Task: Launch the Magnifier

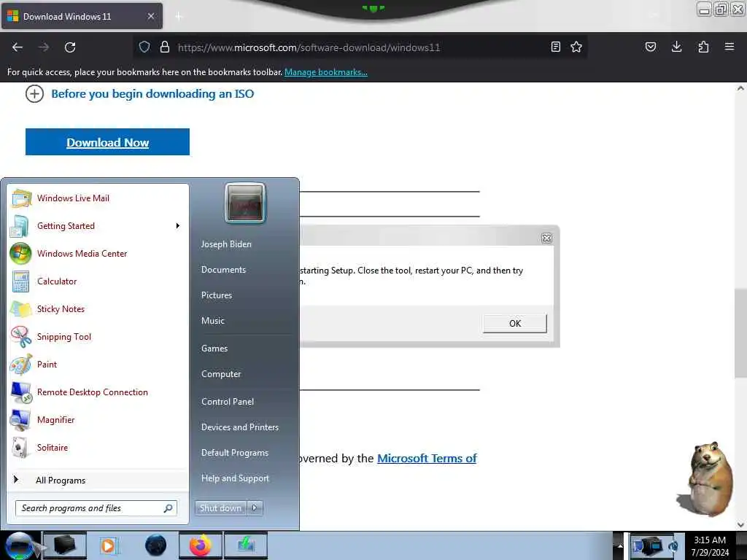Action: (x=98, y=419)
